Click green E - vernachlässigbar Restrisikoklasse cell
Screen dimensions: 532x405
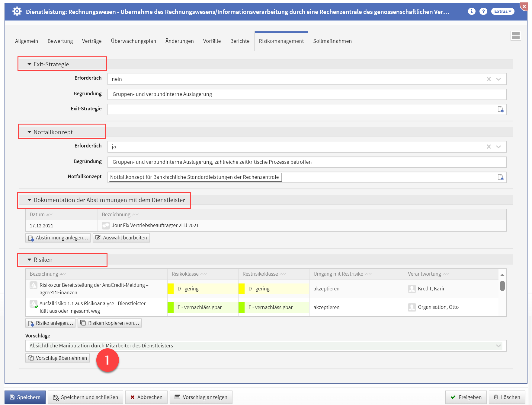(274, 307)
